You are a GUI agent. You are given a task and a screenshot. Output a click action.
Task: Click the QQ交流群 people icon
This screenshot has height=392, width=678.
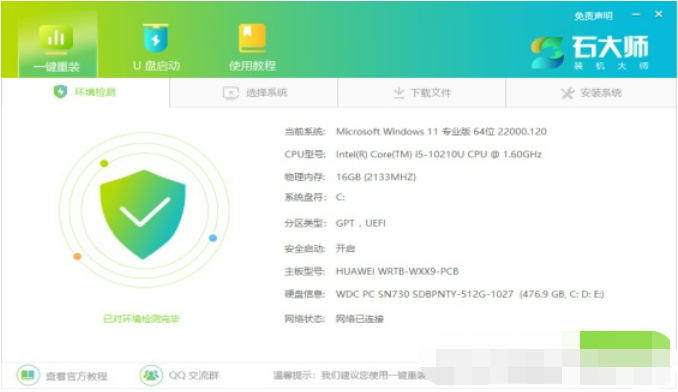[x=151, y=375]
